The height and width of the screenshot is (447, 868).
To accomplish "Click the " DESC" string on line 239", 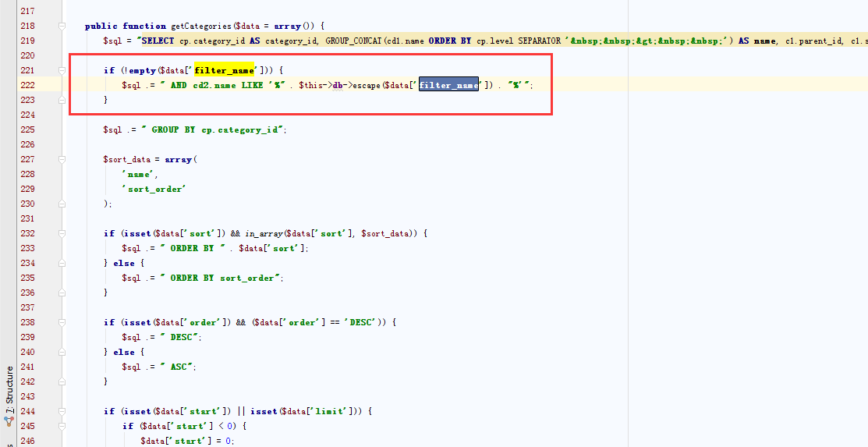I will (180, 337).
